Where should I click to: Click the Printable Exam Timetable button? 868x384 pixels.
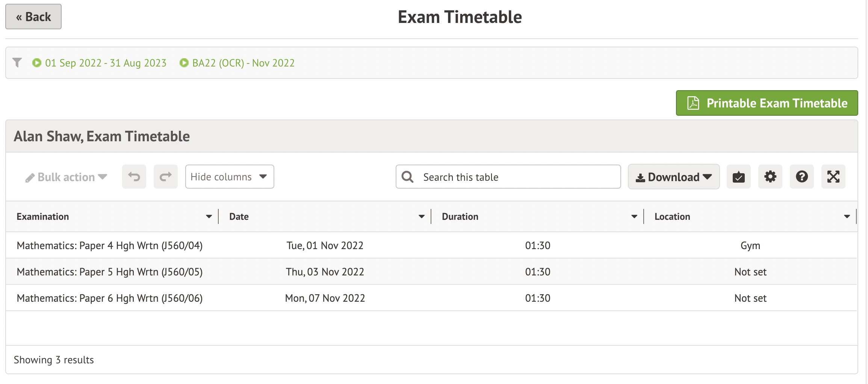click(x=767, y=103)
